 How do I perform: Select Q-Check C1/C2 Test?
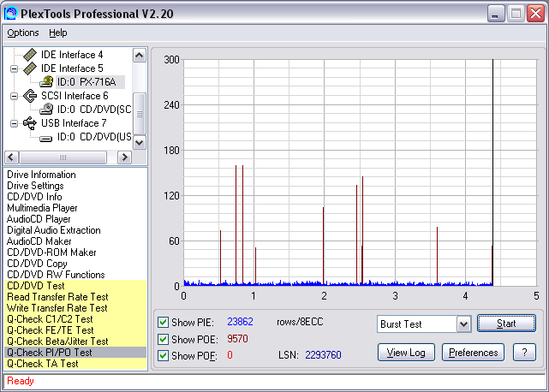coord(75,319)
